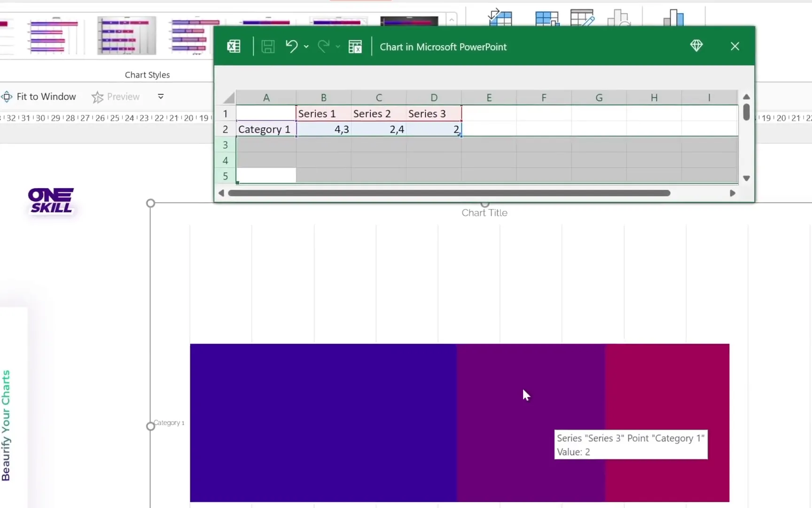Select column H header
Viewport: 812px width, 508px height.
point(654,97)
